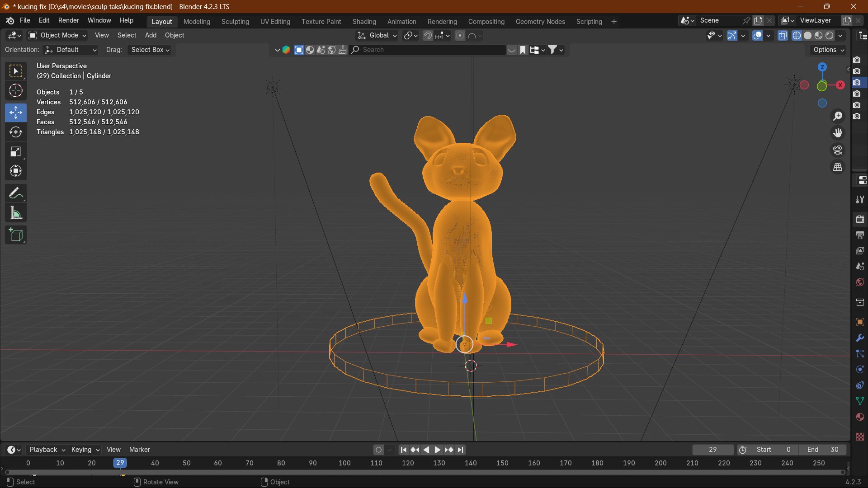Switch to the Sculpting workspace tab
The width and height of the screenshot is (868, 488).
235,22
